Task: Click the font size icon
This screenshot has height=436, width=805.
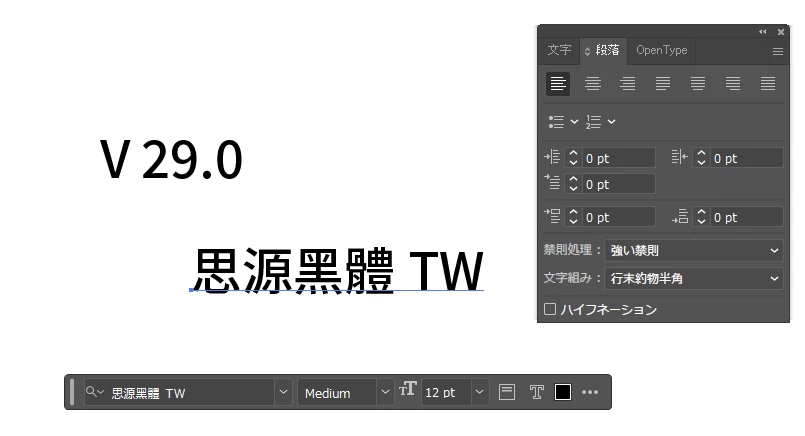Action: coord(408,389)
